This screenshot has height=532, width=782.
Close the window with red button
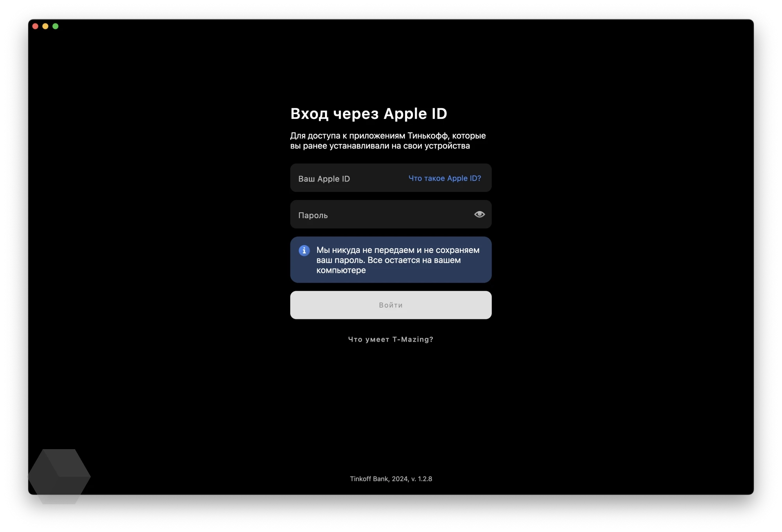click(35, 26)
